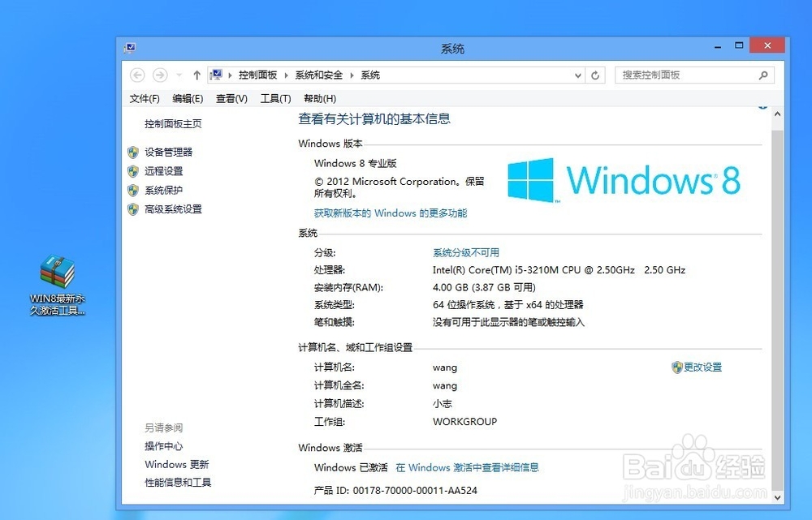Click 系统和安全 breadcrumb in address bar

pyautogui.click(x=319, y=75)
